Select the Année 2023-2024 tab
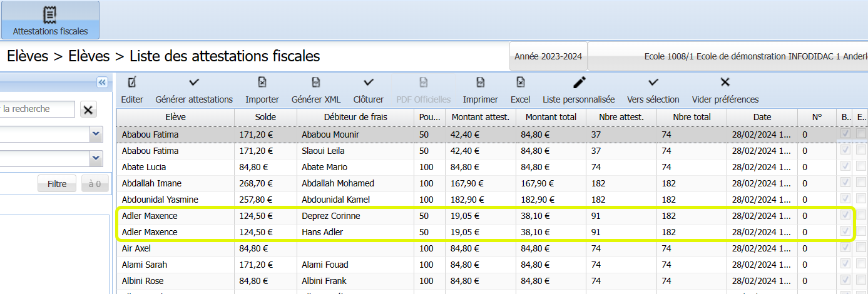The height and width of the screenshot is (294, 868). coord(548,57)
